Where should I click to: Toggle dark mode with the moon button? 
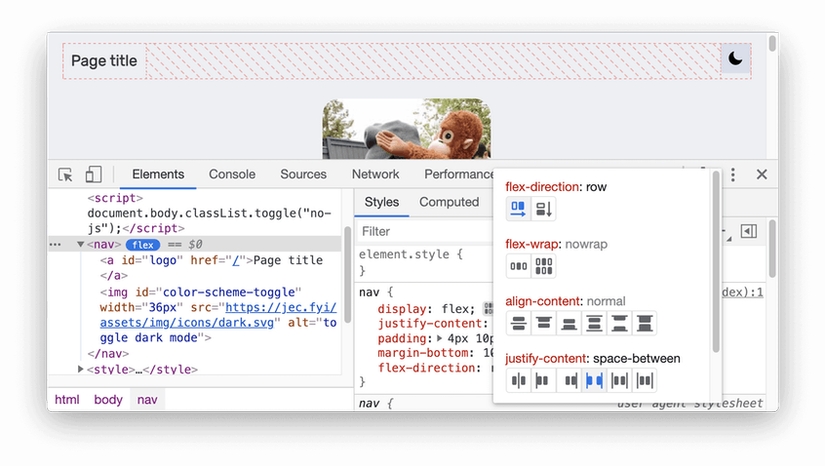click(736, 60)
